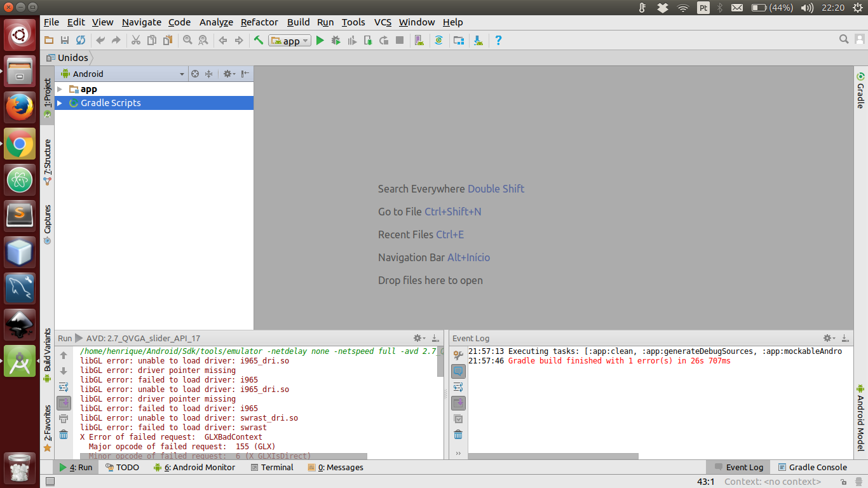Toggle the 7: Structure side tab
The image size is (868, 488).
tap(47, 162)
